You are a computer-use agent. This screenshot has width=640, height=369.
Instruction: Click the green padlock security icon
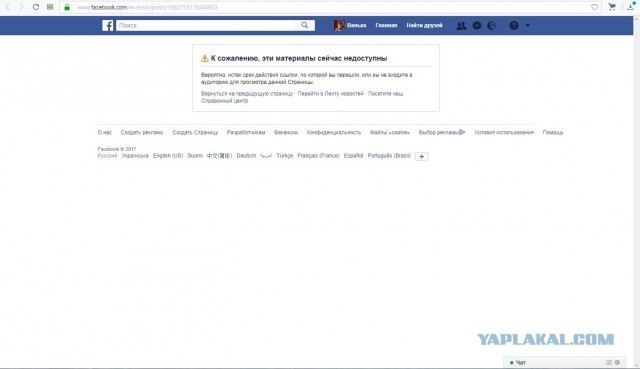[x=67, y=7]
